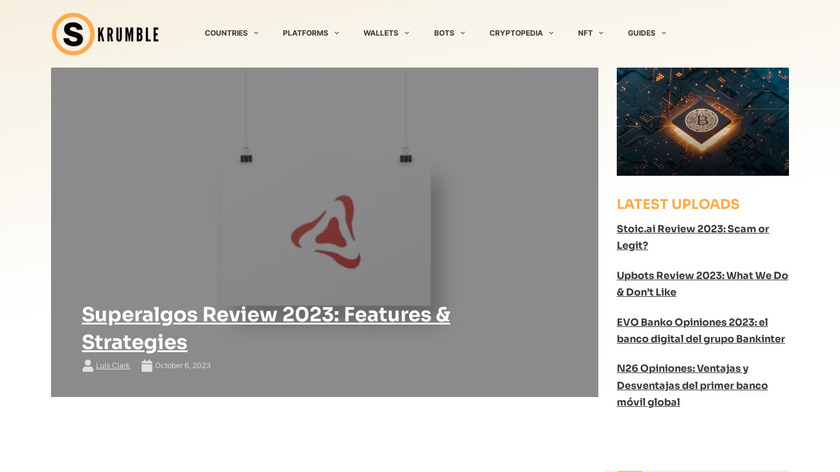Expand the Countries dropdown chevron
Image resolution: width=840 pixels, height=472 pixels.
click(x=256, y=33)
